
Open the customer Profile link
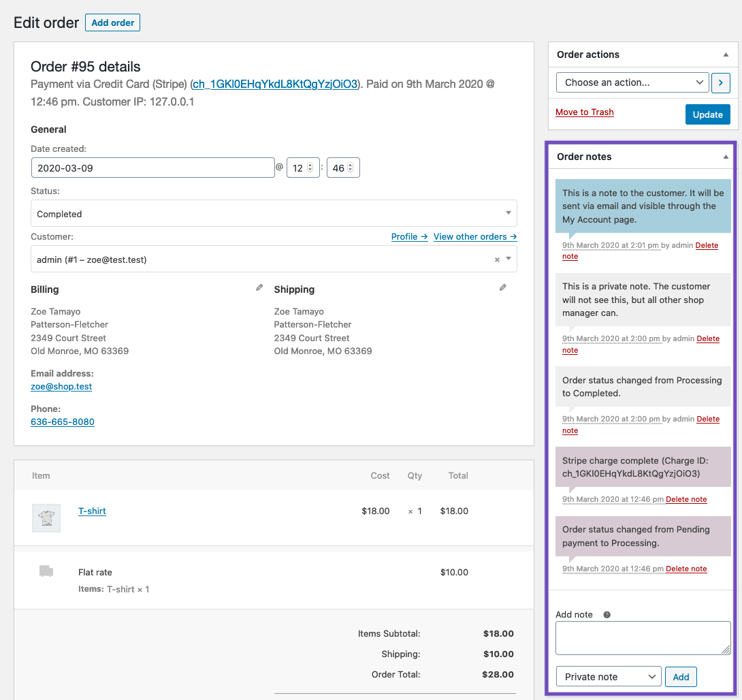click(x=409, y=236)
